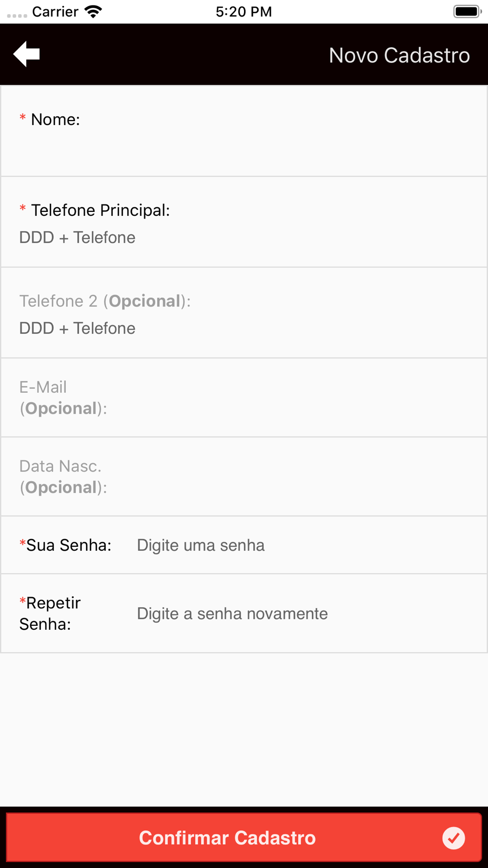Viewport: 488px width, 868px height.
Task: Tap the Wi-Fi status icon
Action: (x=93, y=11)
